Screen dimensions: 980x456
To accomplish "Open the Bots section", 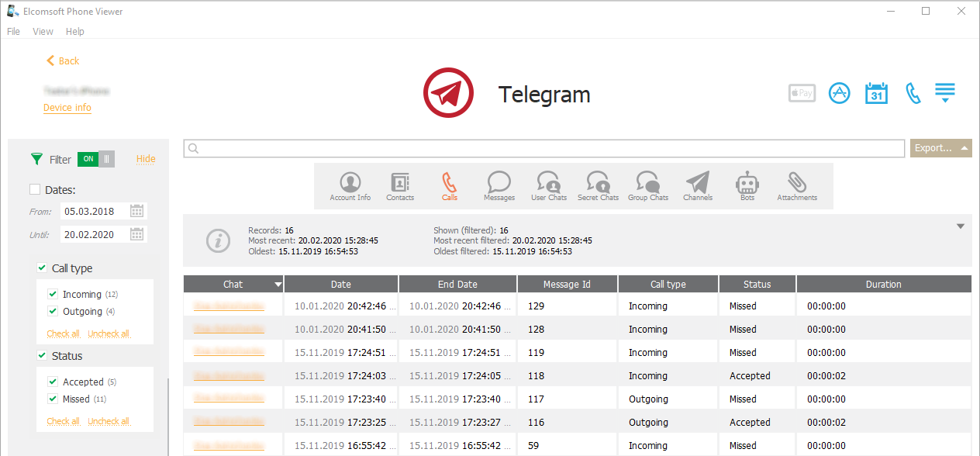I will click(x=747, y=186).
